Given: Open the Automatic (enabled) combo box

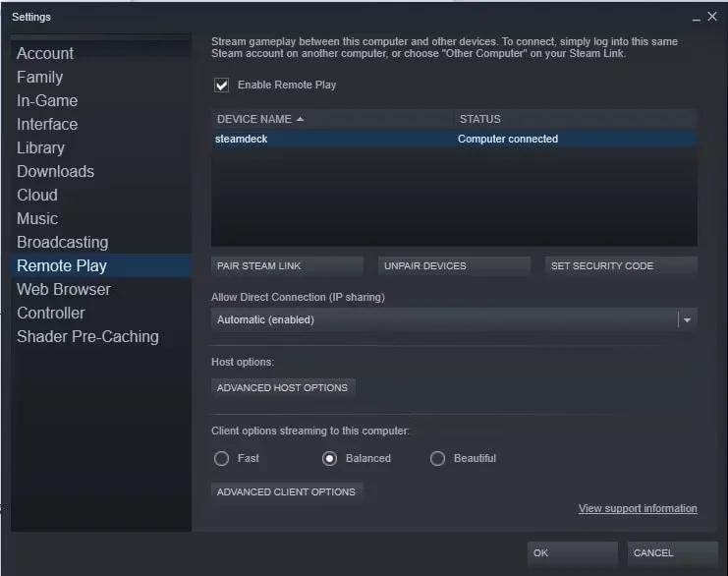Looking at the screenshot, I should 442,320.
